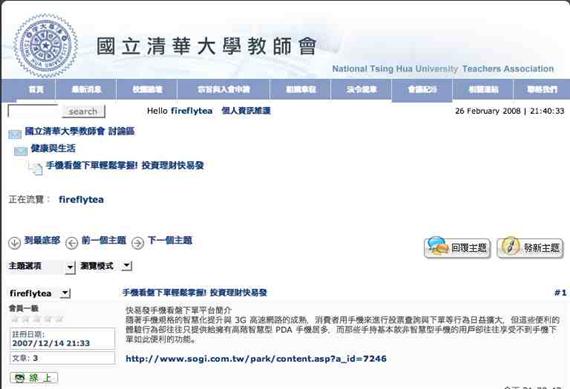
Task: Click the right-arrow circle icon for 下一個主題
Action: (x=138, y=243)
